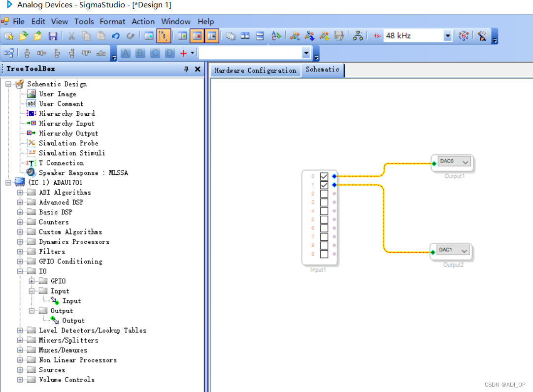The width and height of the screenshot is (533, 392).
Task: Enable input channel 6 checkbox
Action: (324, 229)
